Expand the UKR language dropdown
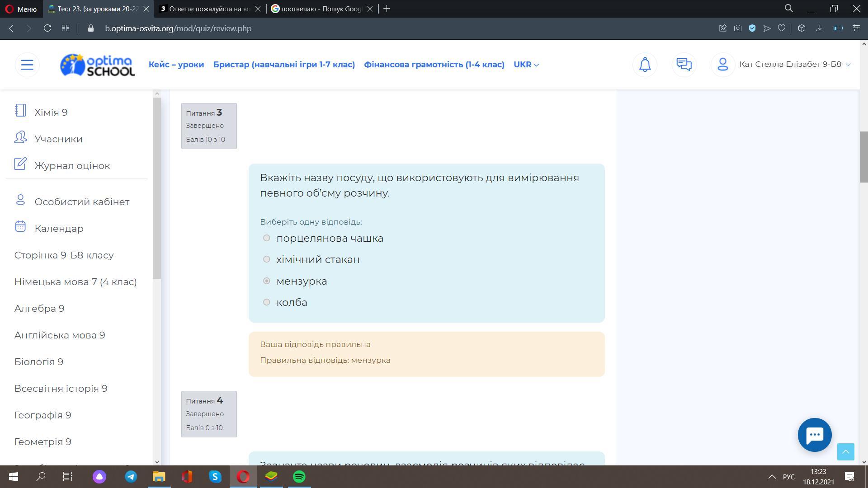 pos(526,65)
